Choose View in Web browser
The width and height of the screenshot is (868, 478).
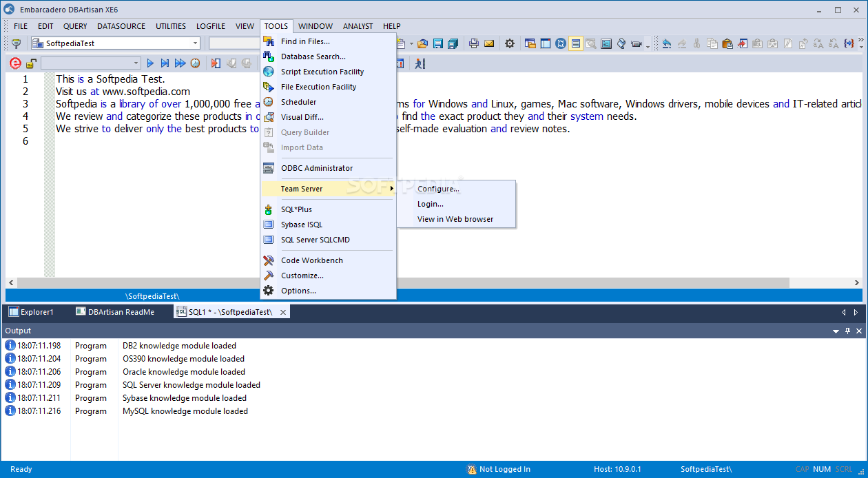pyautogui.click(x=455, y=219)
